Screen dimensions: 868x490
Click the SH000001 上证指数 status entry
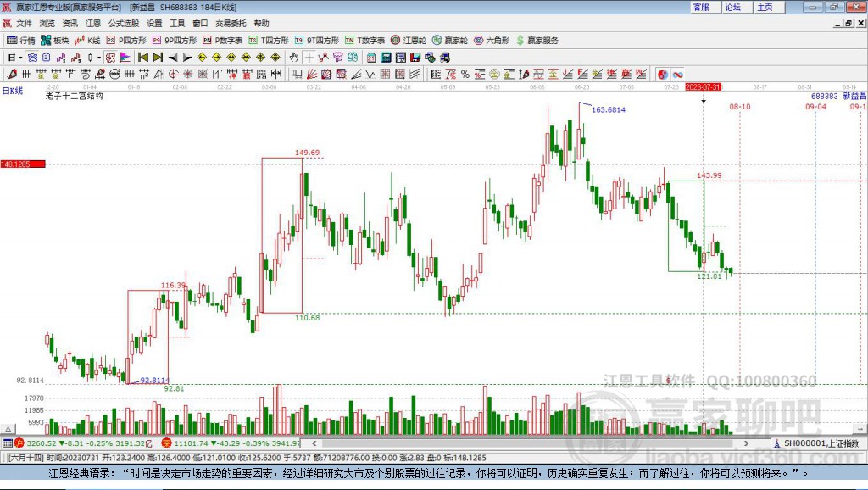pos(816,443)
